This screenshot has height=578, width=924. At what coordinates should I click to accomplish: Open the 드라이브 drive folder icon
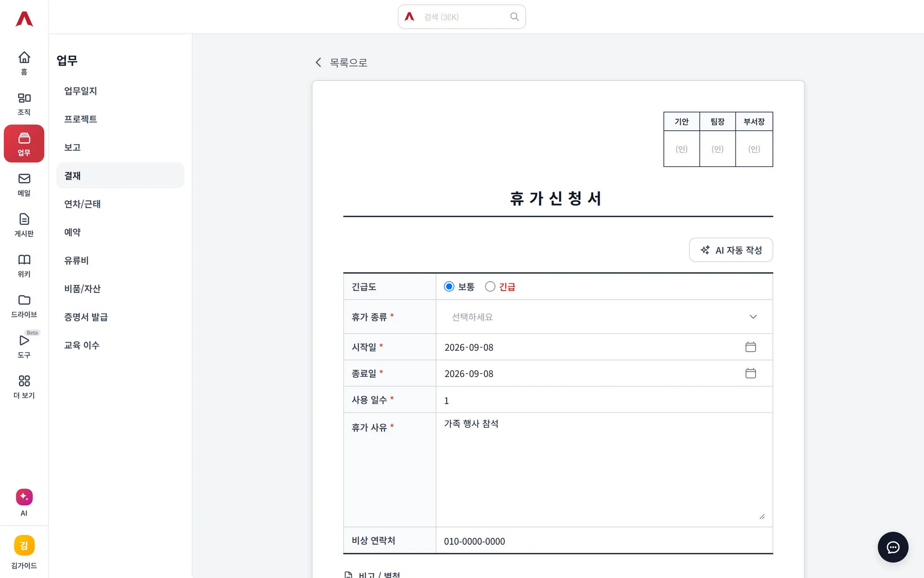(24, 306)
